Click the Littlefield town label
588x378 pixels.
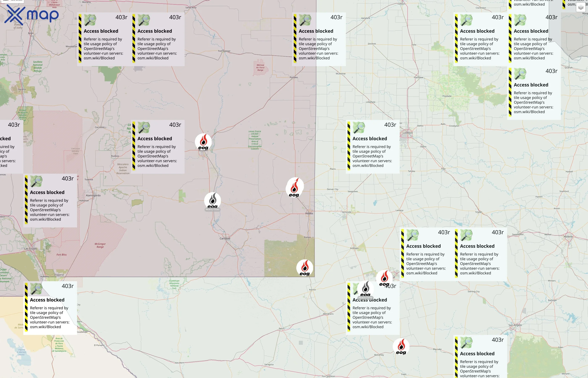pos(371,102)
